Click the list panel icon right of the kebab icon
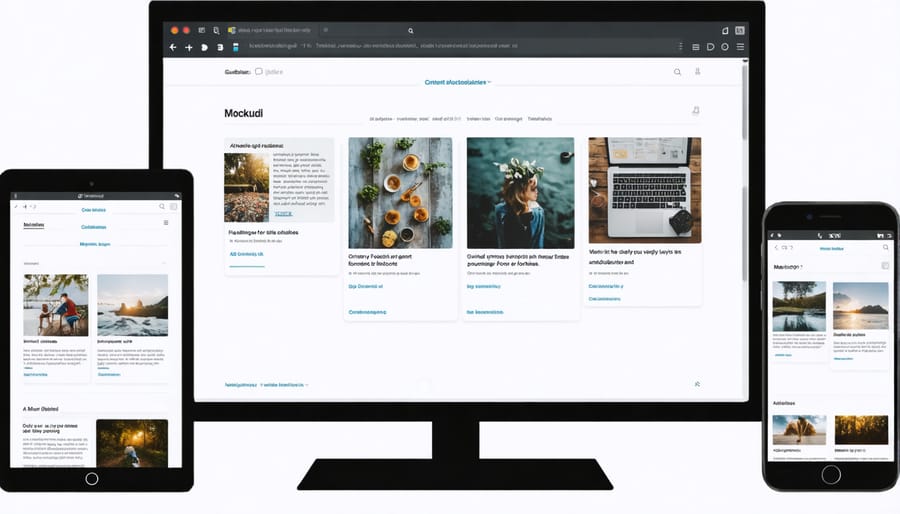This screenshot has width=900, height=514. pyautogui.click(x=696, y=47)
